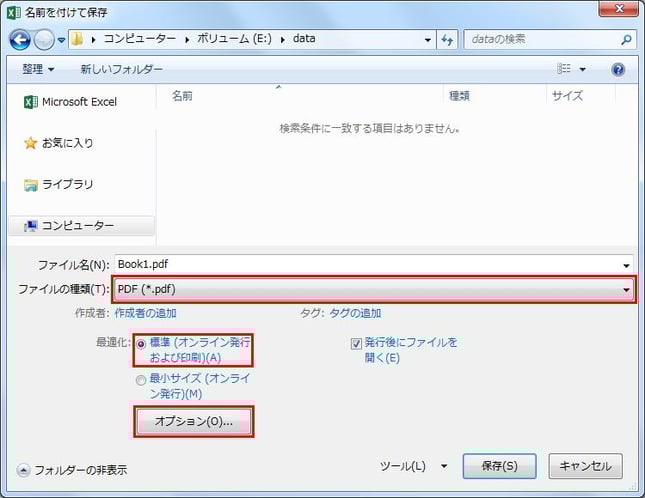Collapse folders with フォルダーの非表示

tap(72, 470)
